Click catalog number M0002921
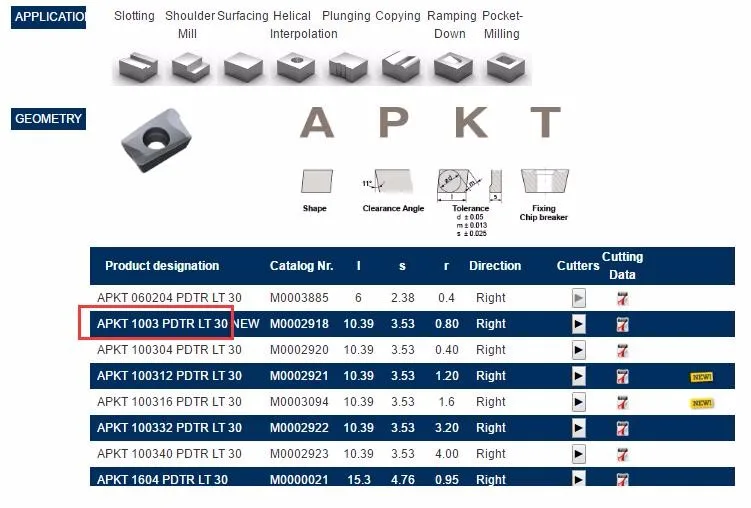 (x=299, y=376)
